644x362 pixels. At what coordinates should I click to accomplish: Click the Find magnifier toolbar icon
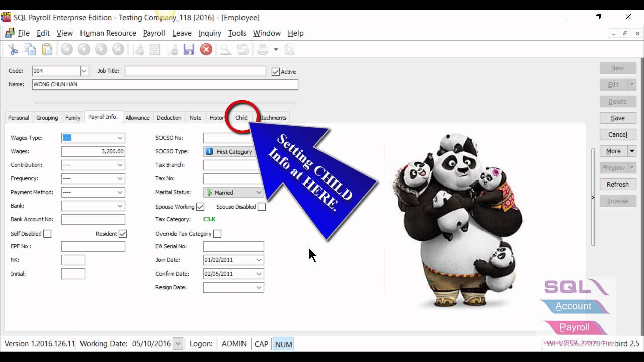pos(226,49)
